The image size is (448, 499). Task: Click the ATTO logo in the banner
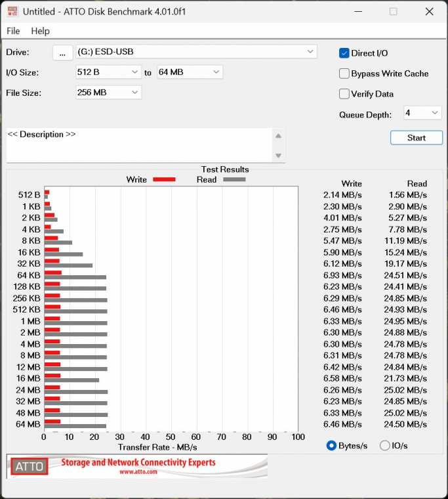pos(29,467)
